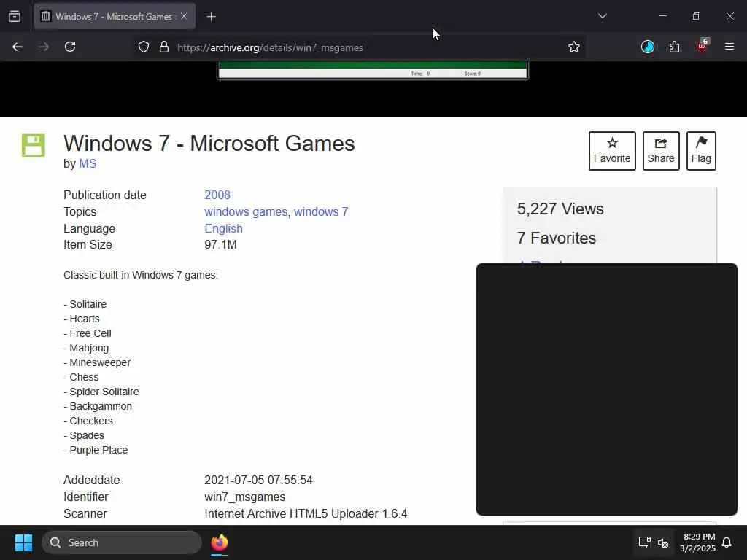Go back to the previous page
Screen dimensions: 747x560
coord(18,47)
